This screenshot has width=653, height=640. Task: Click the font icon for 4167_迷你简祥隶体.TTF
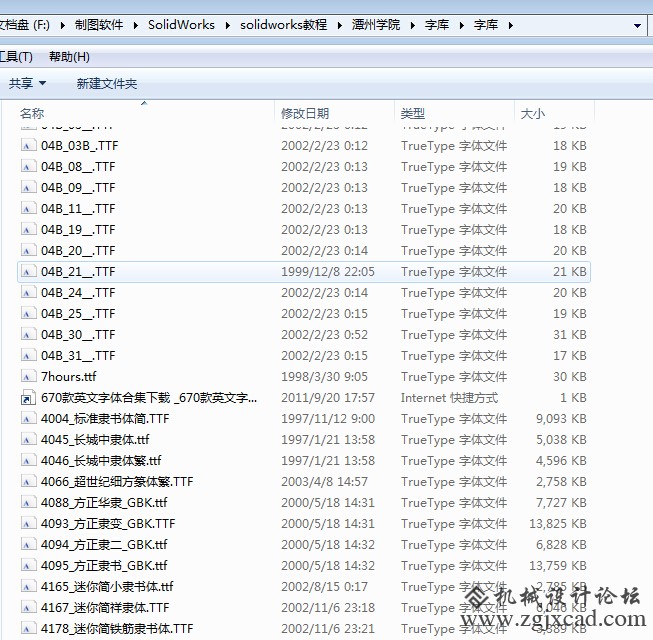tap(28, 607)
